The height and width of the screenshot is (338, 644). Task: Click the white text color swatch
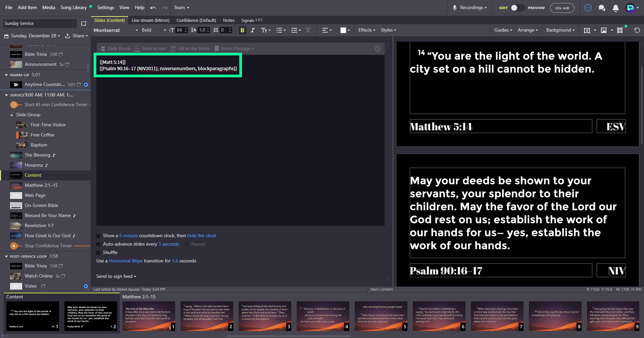(343, 30)
